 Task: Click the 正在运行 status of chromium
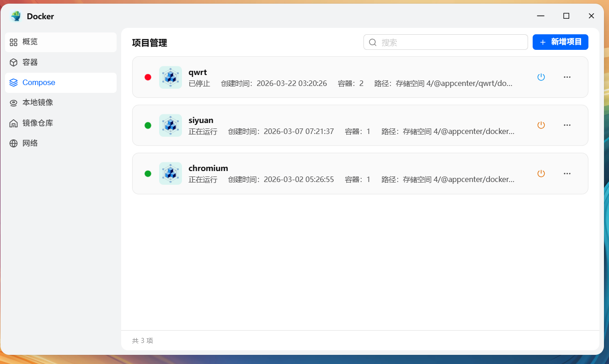pyautogui.click(x=203, y=179)
